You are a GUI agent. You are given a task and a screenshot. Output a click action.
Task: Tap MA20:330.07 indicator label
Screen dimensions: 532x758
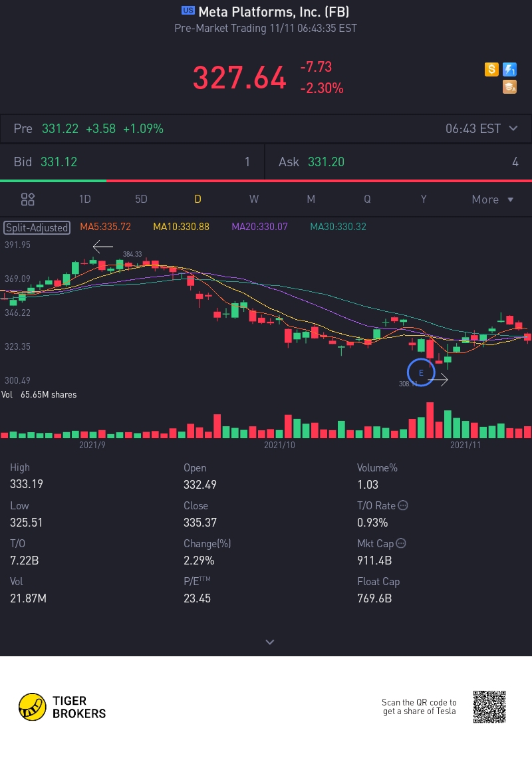click(x=260, y=227)
